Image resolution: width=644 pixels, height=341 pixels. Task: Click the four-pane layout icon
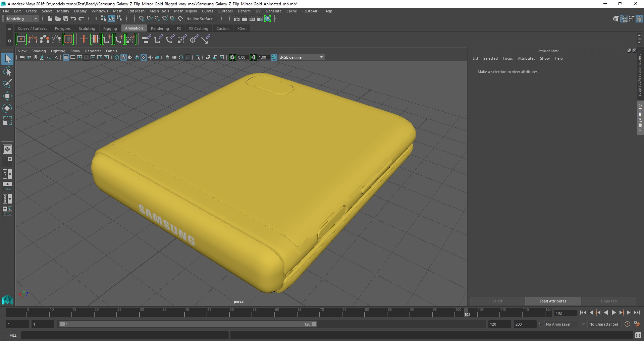click(7, 162)
